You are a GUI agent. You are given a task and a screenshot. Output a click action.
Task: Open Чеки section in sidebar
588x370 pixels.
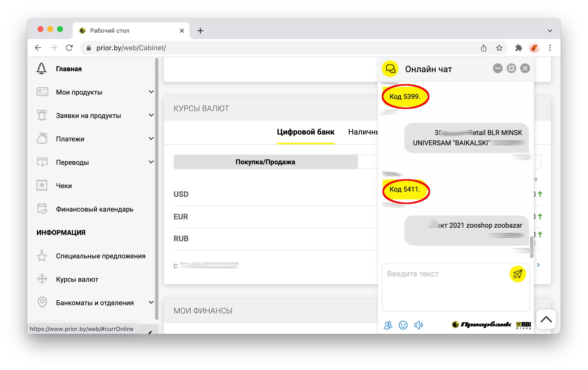pos(64,186)
